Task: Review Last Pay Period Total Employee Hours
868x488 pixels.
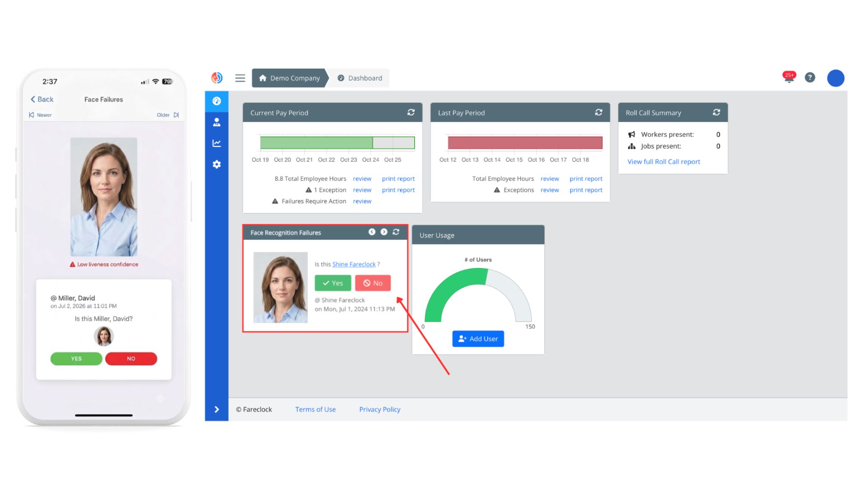Action: (x=550, y=179)
